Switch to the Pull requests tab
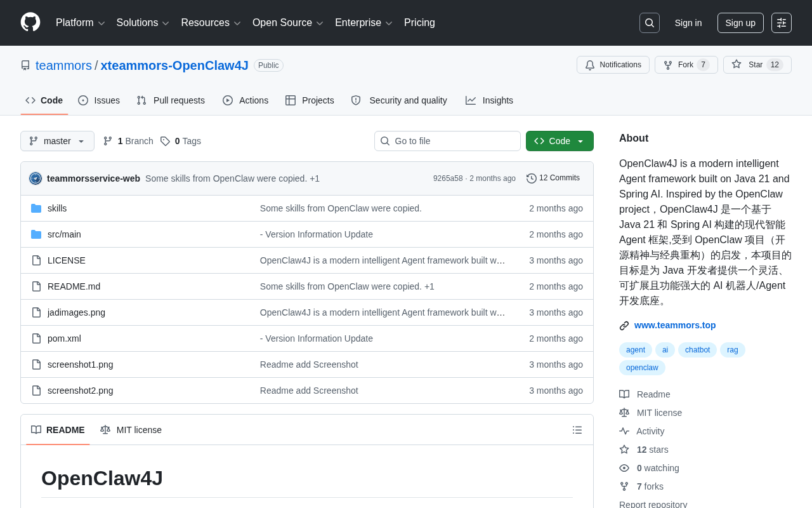Image resolution: width=812 pixels, height=508 pixels. tap(171, 100)
